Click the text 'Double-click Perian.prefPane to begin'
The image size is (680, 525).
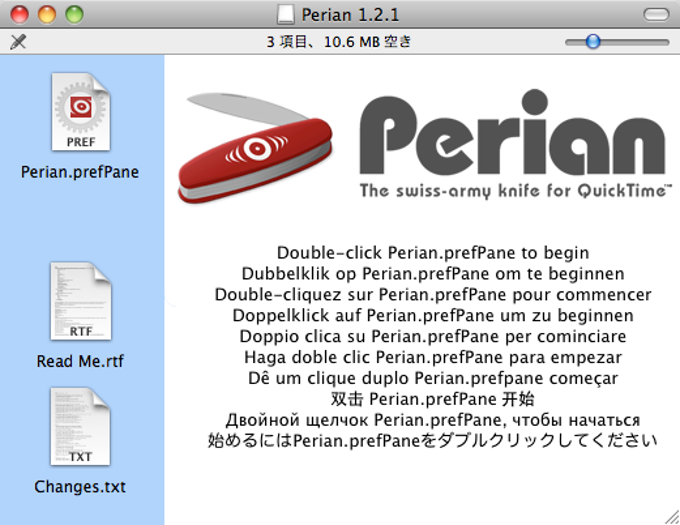(433, 252)
